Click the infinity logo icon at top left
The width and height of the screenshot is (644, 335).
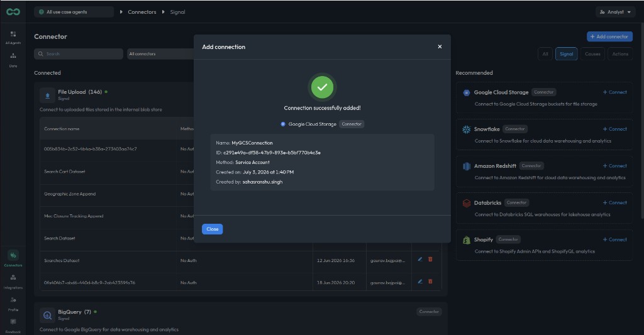(x=13, y=12)
